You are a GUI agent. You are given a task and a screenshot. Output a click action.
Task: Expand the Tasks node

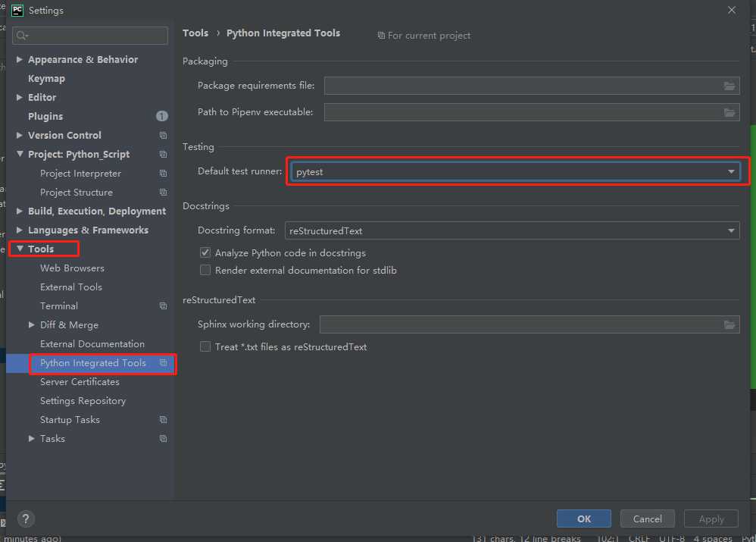31,439
